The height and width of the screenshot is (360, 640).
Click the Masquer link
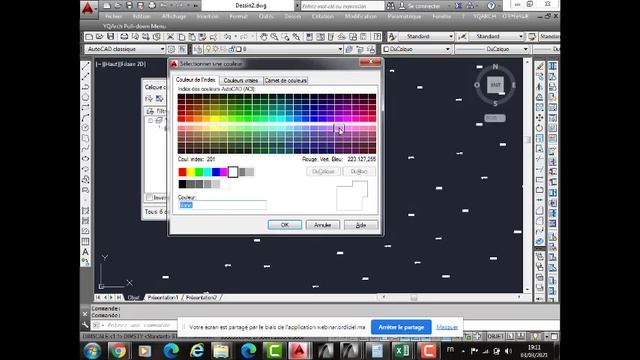pyautogui.click(x=447, y=327)
